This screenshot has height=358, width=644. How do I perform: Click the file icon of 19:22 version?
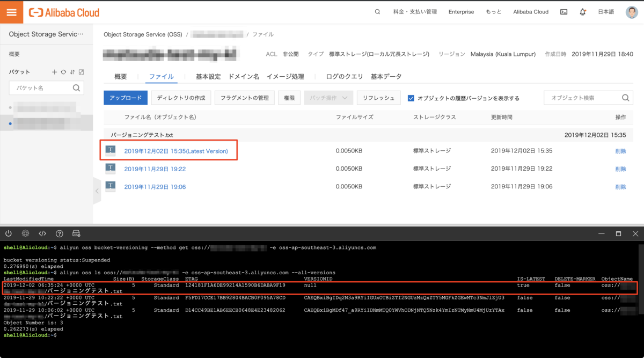pos(110,169)
